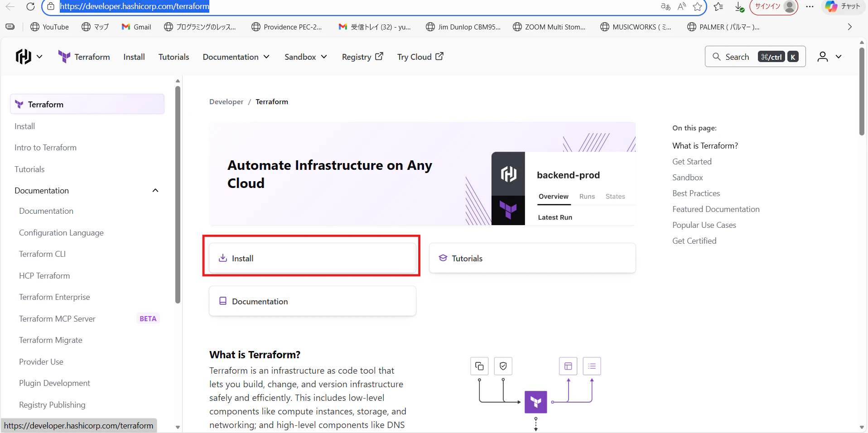Select the Overview tab
This screenshot has width=868, height=433.
click(554, 196)
